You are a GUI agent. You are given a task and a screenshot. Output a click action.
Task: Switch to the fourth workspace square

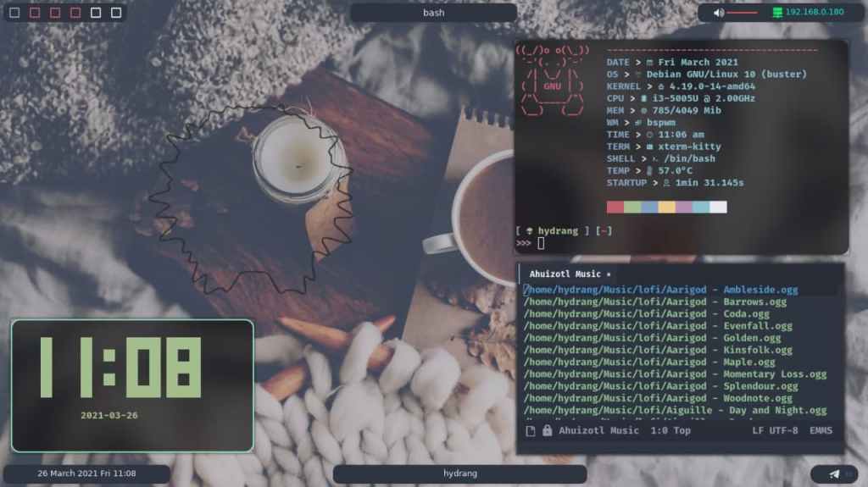tap(75, 13)
